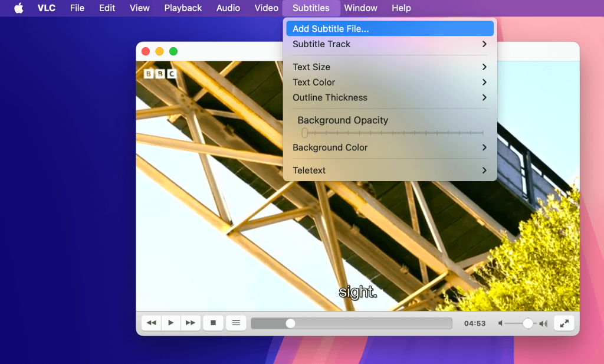Toggle the 04:53 time display

(x=475, y=323)
